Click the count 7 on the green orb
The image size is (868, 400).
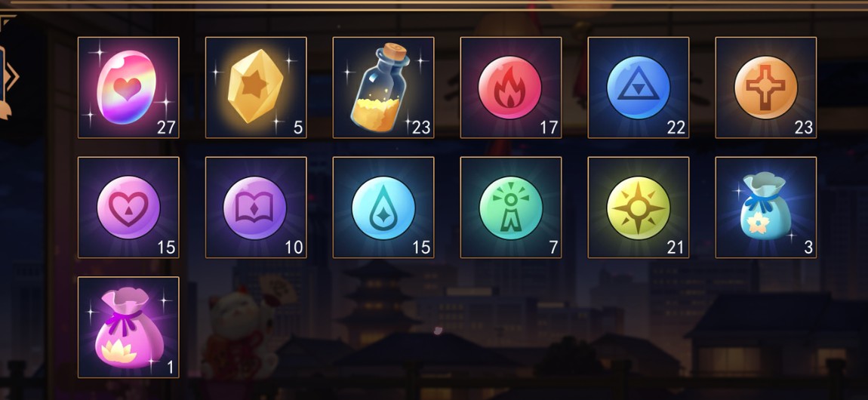tap(553, 248)
